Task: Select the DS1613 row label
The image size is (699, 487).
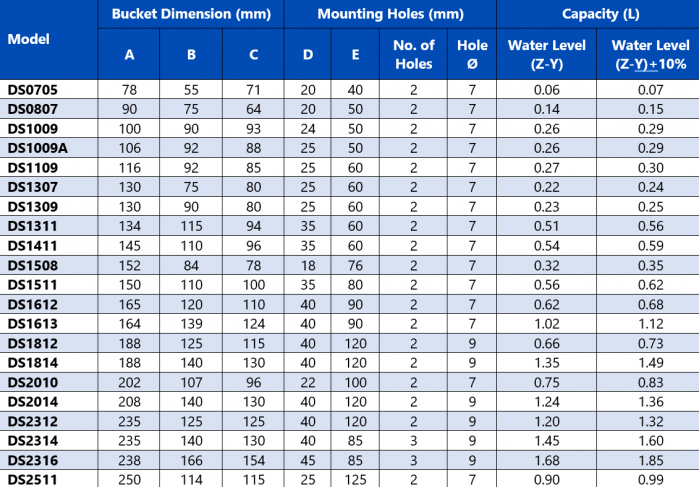Action: pyautogui.click(x=31, y=323)
